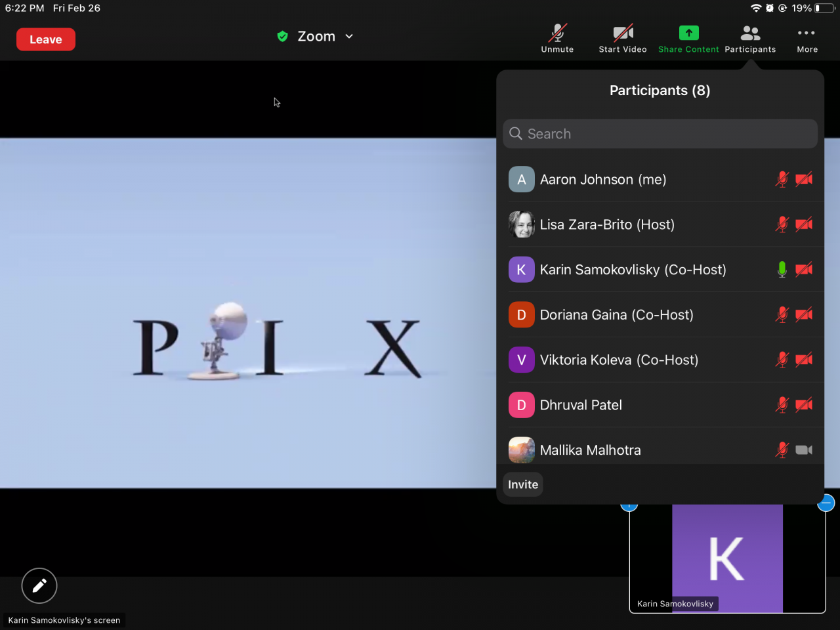The width and height of the screenshot is (840, 630).
Task: Tap the battery indicator in status bar
Action: click(x=824, y=9)
